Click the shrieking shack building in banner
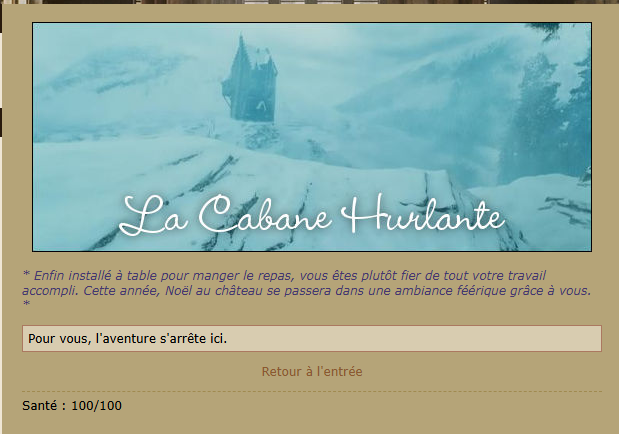 point(251,79)
